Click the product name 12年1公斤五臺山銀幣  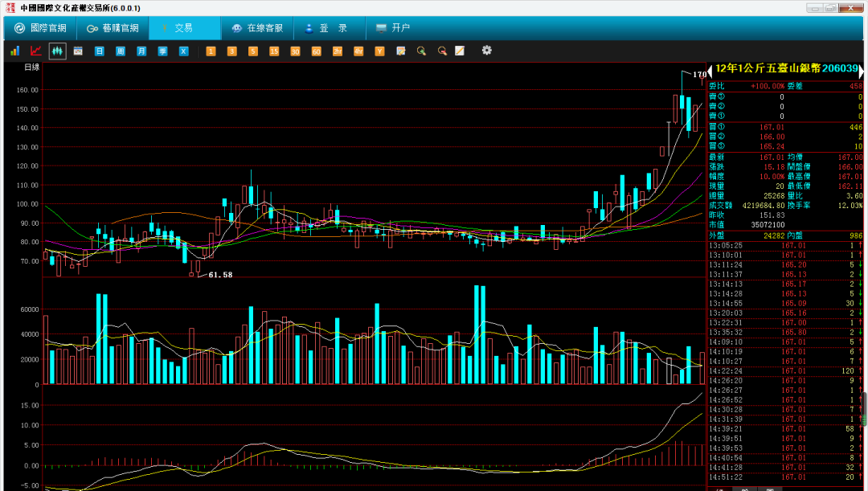coord(768,68)
